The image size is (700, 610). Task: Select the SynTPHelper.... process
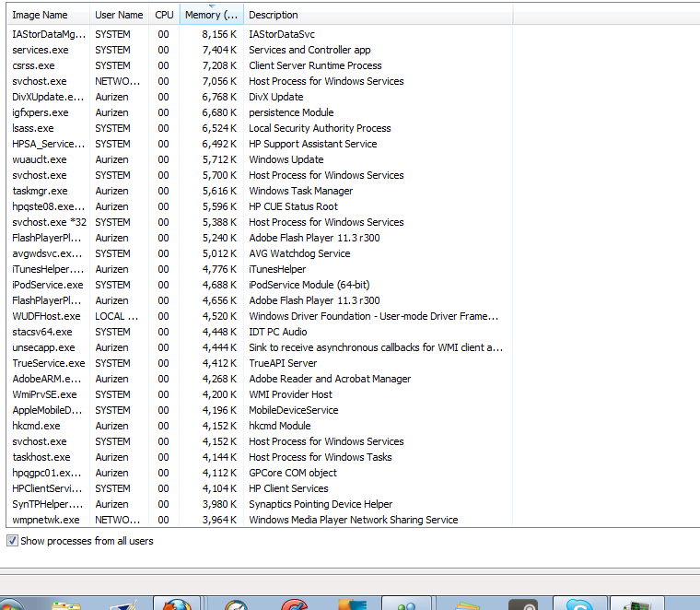pyautogui.click(x=260, y=504)
